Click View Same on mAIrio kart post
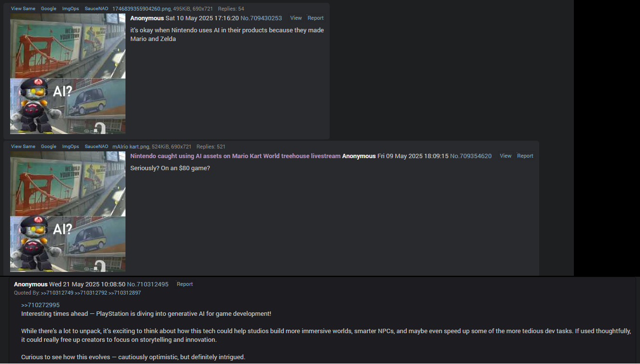 [x=23, y=147]
